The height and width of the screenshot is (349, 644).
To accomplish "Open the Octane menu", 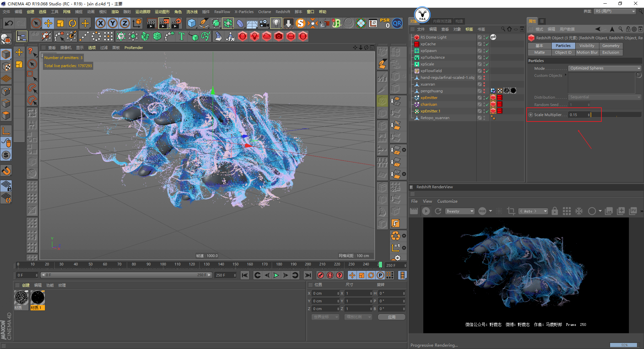I will (x=265, y=12).
